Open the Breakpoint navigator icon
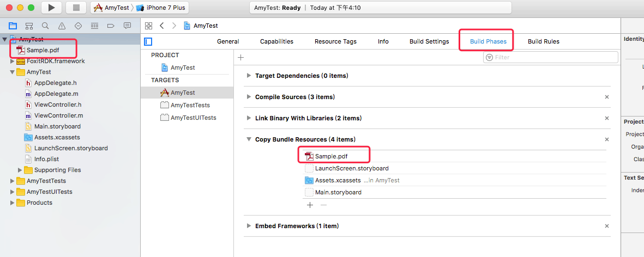The height and width of the screenshot is (257, 644). pos(111,26)
